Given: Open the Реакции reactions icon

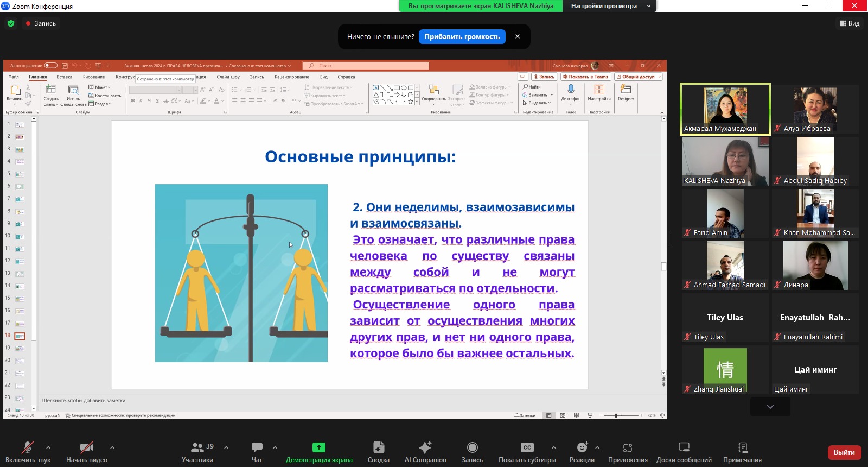Looking at the screenshot, I should (x=582, y=447).
